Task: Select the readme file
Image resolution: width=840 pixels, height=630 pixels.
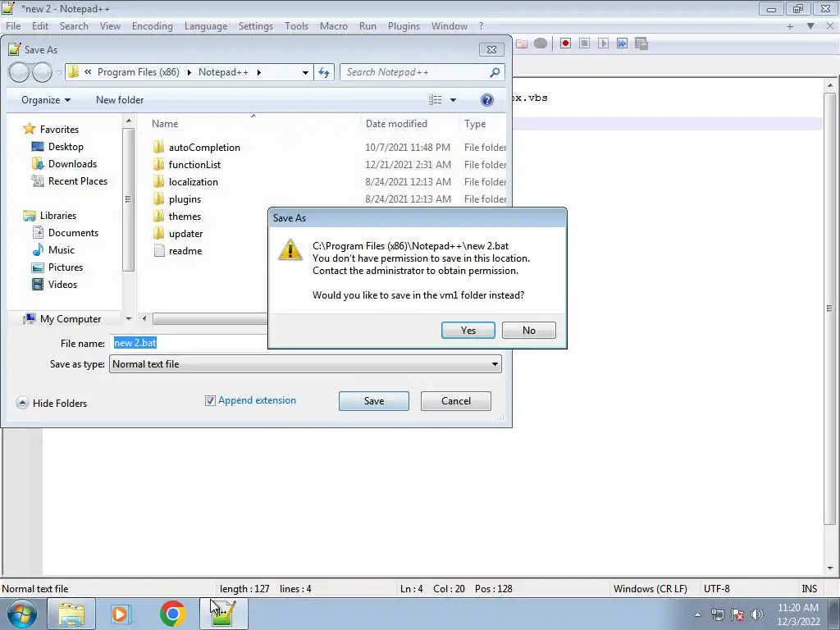Action: [x=177, y=251]
